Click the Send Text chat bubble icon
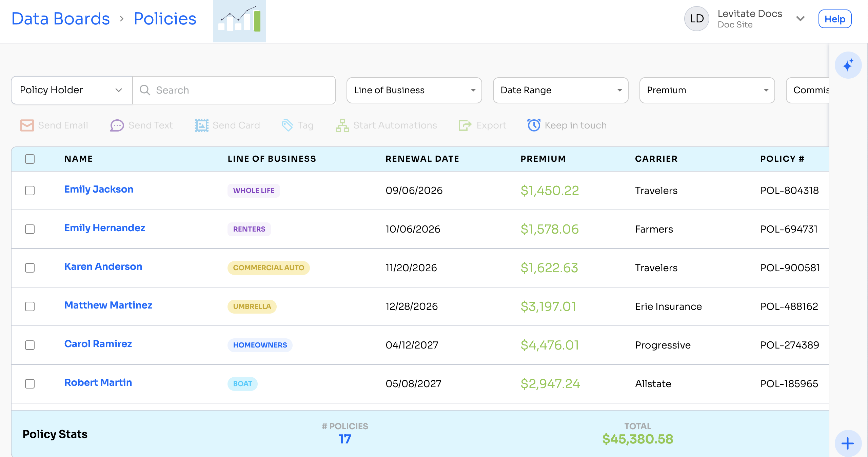 [117, 125]
